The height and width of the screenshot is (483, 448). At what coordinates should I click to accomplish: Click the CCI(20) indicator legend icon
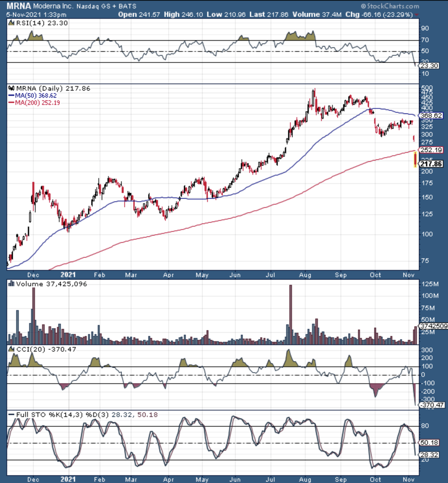[x=12, y=349]
